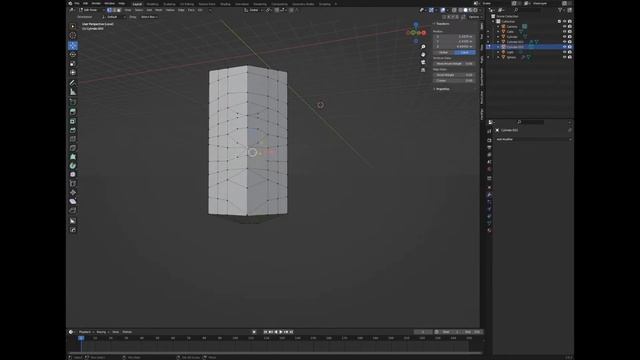Open the Mesh menu in viewport header
Viewport: 640px width, 360px height.
tap(159, 10)
